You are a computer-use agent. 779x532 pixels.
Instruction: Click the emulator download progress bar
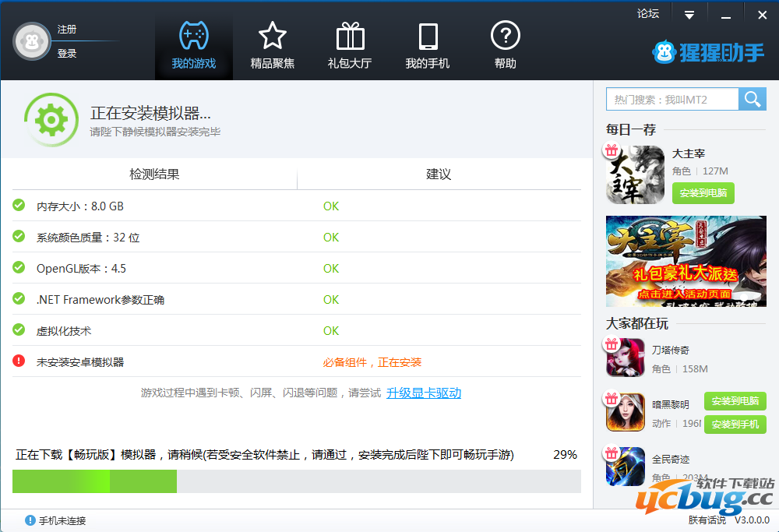[x=296, y=481]
